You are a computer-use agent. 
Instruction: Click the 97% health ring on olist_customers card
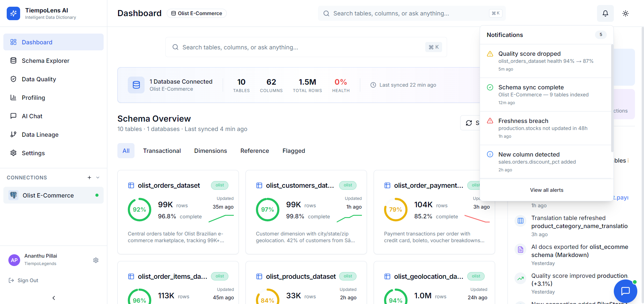(268, 210)
